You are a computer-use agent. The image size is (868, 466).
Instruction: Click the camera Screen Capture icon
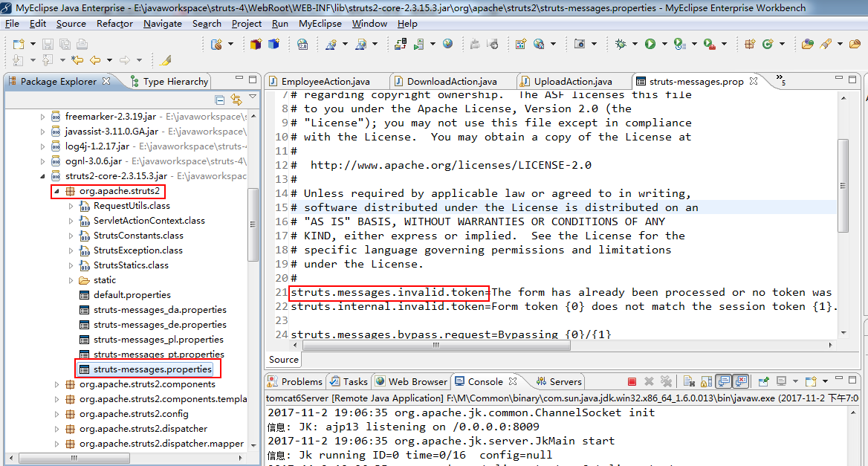coord(580,44)
